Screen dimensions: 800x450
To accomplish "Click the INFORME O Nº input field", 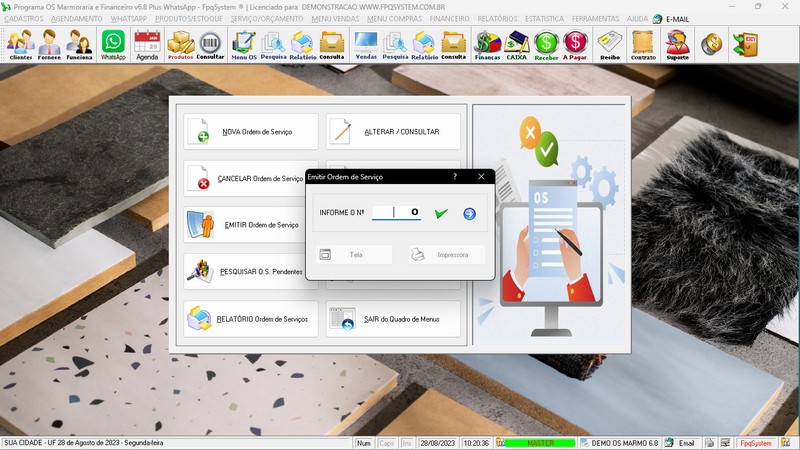I will 396,213.
